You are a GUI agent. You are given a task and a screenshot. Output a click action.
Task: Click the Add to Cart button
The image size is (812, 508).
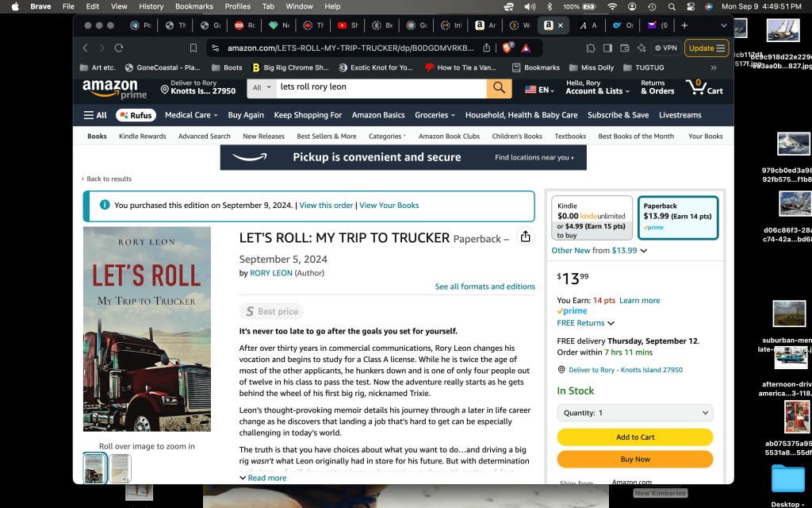[634, 437]
